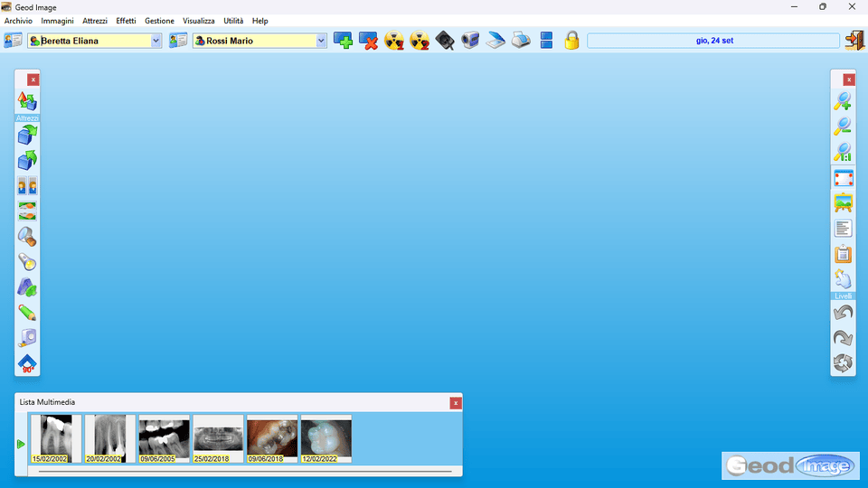Click the card icon left of Rossi Mario
868x488 pixels.
coord(178,41)
